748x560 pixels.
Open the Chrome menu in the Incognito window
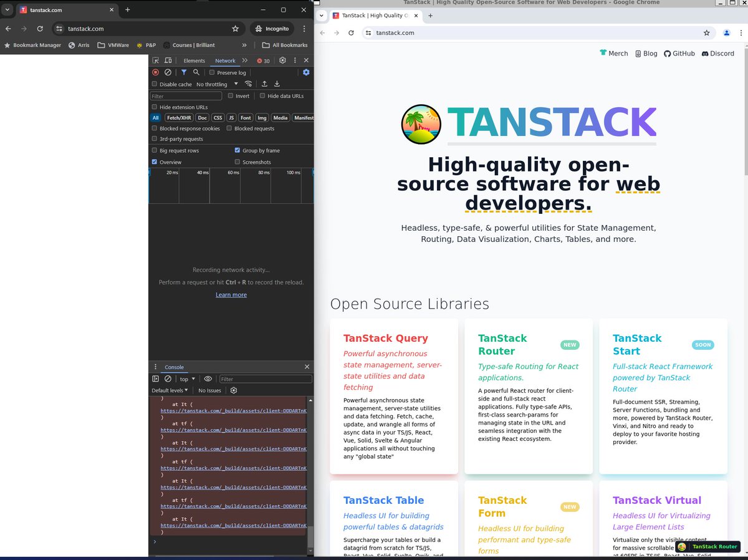click(x=304, y=29)
